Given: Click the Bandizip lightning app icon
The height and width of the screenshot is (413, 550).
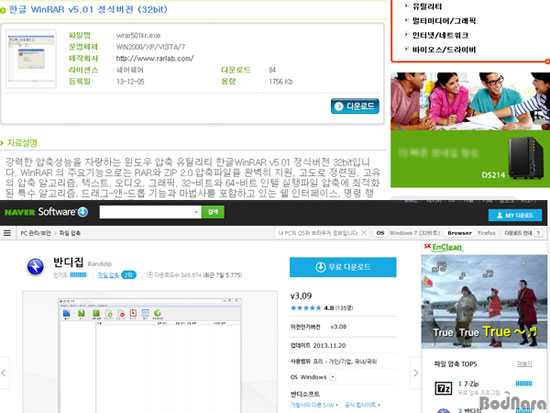Looking at the screenshot, I should (x=35, y=266).
